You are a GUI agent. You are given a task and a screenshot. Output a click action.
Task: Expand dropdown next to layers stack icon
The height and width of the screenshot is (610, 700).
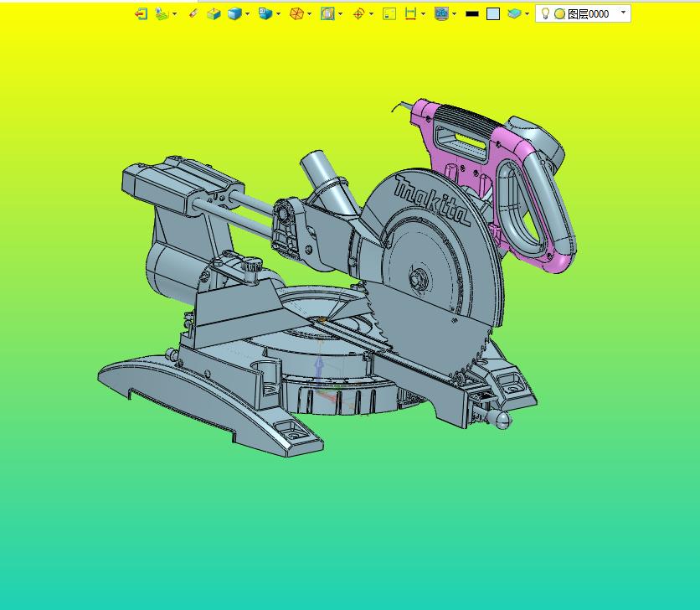click(x=527, y=14)
